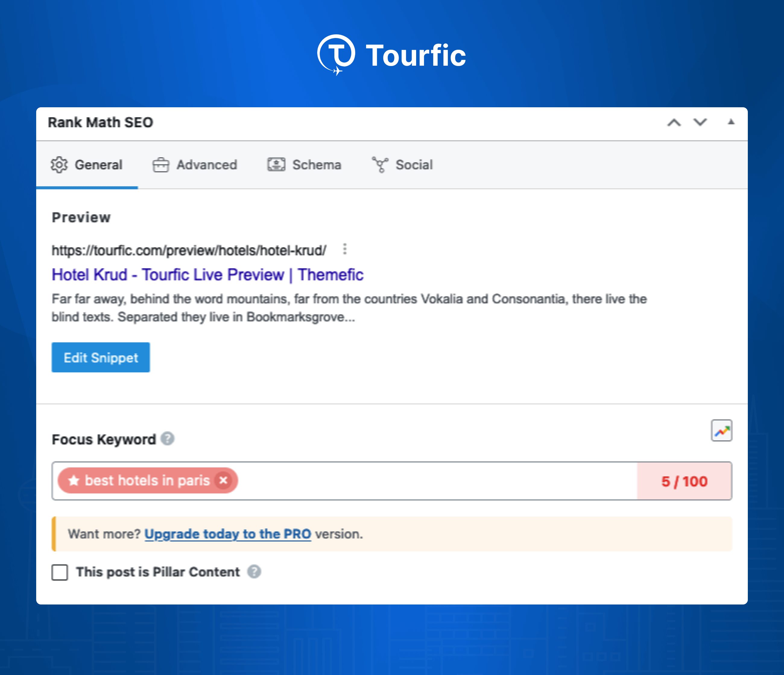Remove the best hotels in paris keyword
The height and width of the screenshot is (675, 784).
(x=223, y=480)
